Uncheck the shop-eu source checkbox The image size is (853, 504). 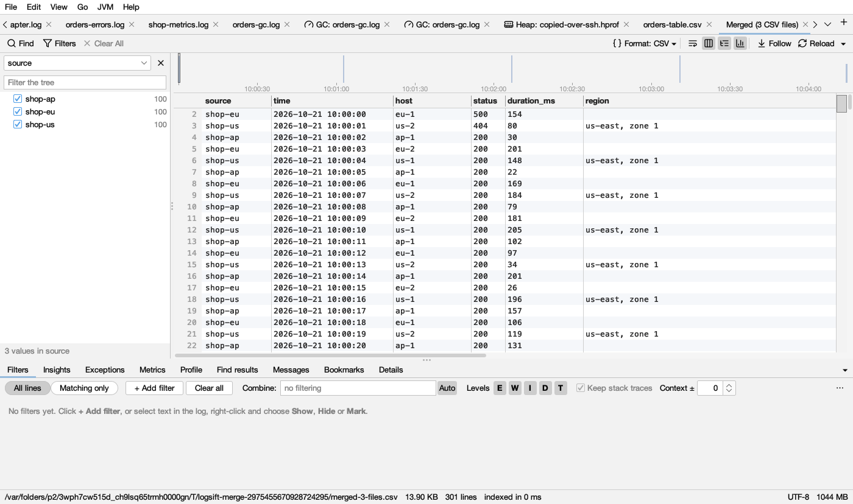coord(18,111)
